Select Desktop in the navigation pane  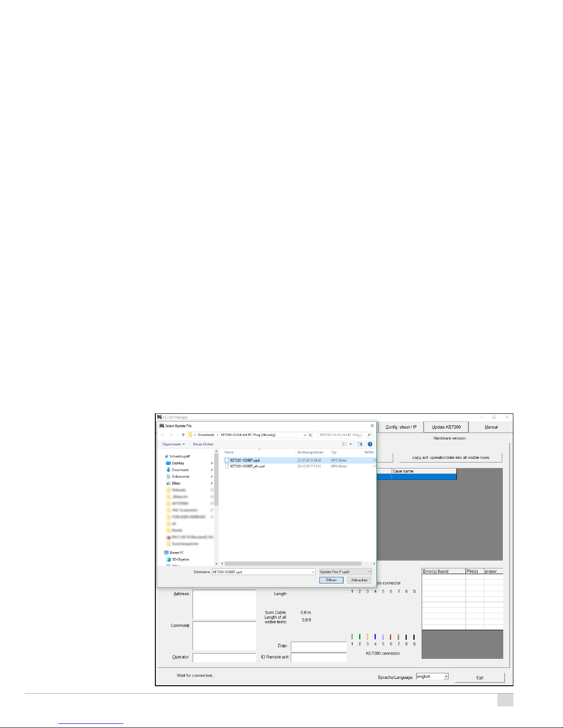178,463
